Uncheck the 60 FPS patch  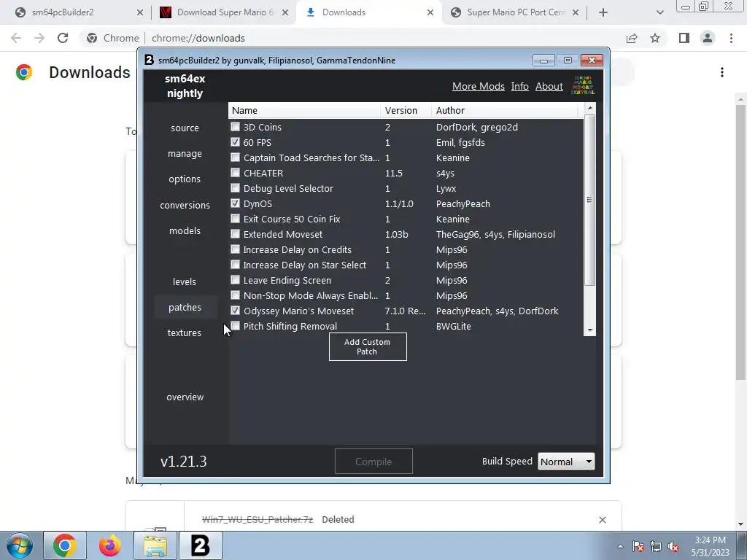pos(236,142)
